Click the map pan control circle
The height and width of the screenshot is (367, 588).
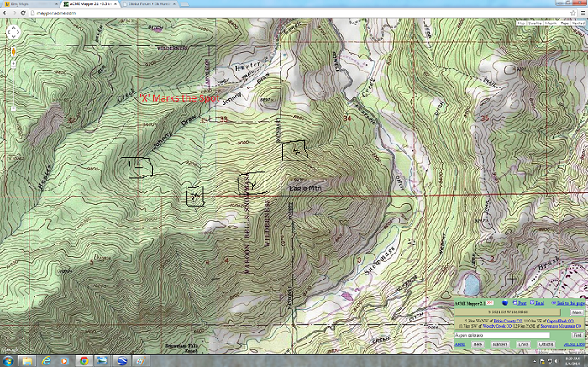click(x=13, y=32)
